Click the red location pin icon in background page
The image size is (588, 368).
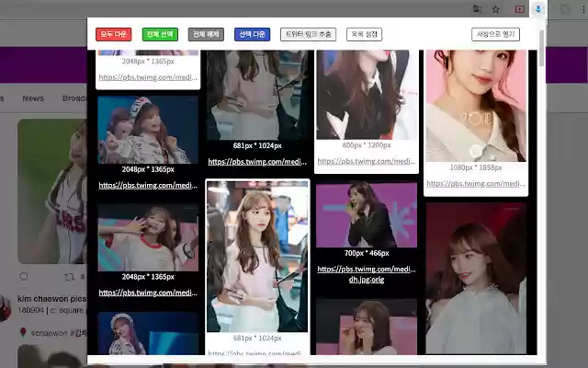23,332
